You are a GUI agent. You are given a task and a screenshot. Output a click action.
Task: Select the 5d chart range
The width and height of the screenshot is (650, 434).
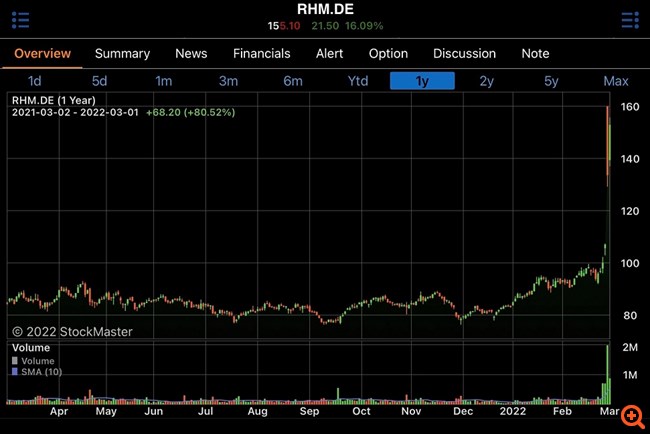[x=99, y=81]
